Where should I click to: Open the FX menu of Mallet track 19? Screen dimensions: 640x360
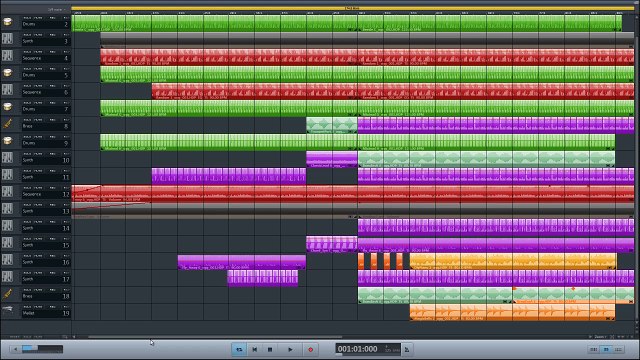click(x=66, y=307)
